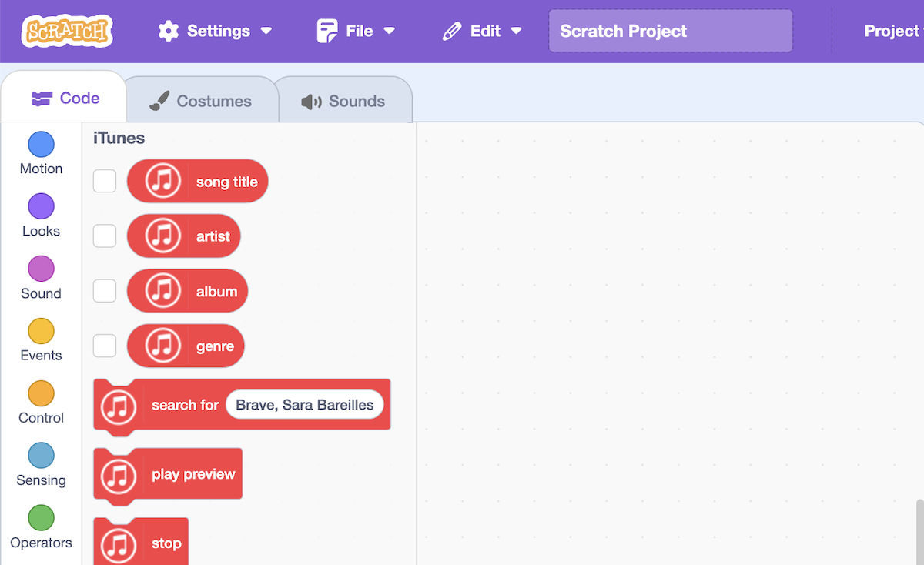The width and height of the screenshot is (924, 565).
Task: Open the File menu
Action: tap(356, 31)
